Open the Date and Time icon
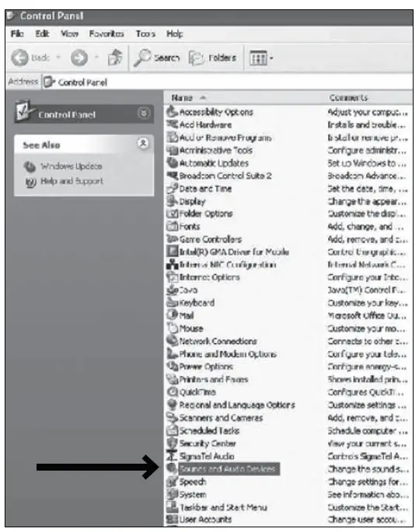Image resolution: width=419 pixels, height=532 pixels. click(x=172, y=188)
